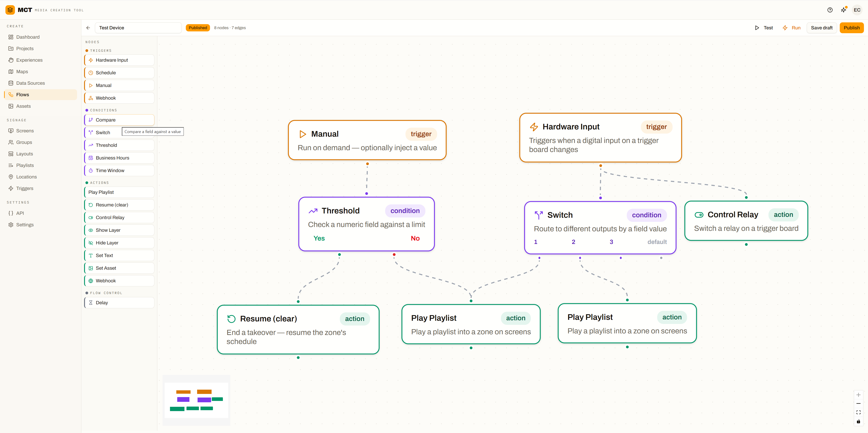Select the Resume (clear) node on canvas
This screenshot has height=433, width=868.
click(x=298, y=330)
